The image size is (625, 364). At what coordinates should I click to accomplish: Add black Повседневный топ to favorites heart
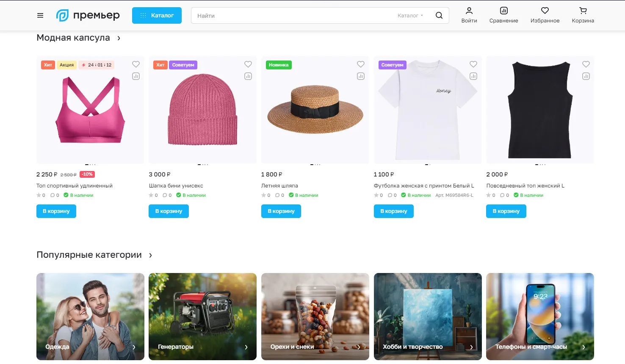click(x=586, y=64)
